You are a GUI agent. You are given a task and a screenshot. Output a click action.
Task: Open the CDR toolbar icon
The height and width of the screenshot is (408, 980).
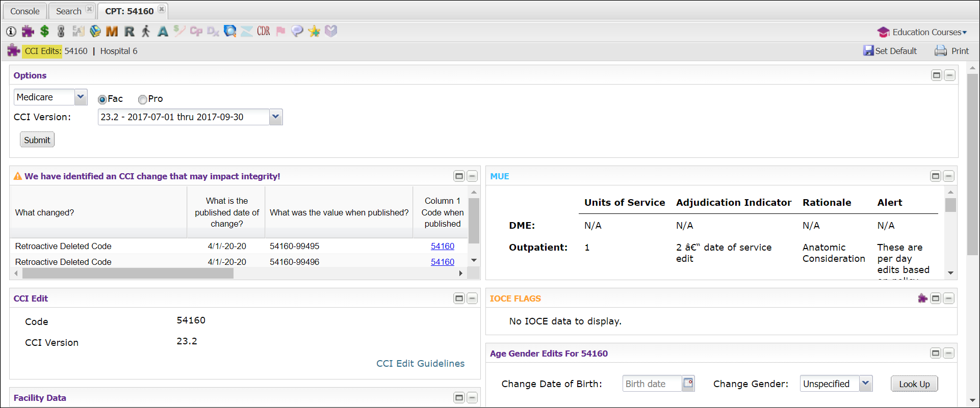point(264,32)
